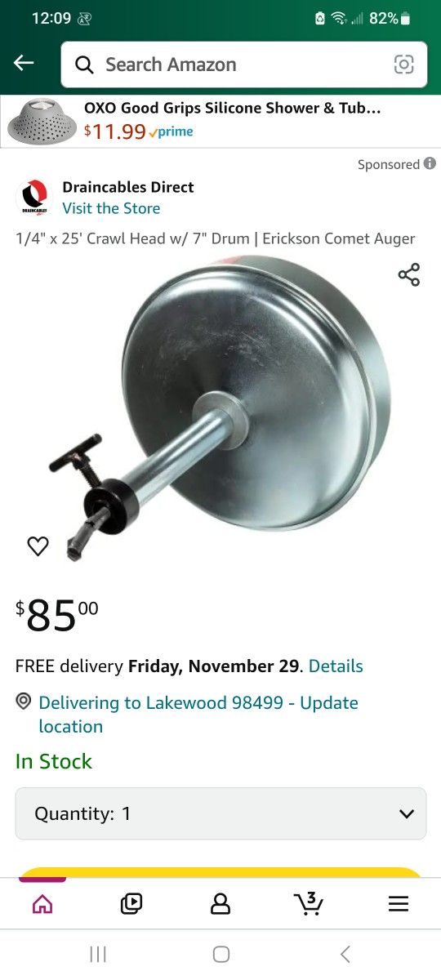Screen dimensions: 441x980
Task: Tap the Draincables Direct brand logo
Action: pyautogui.click(x=34, y=197)
